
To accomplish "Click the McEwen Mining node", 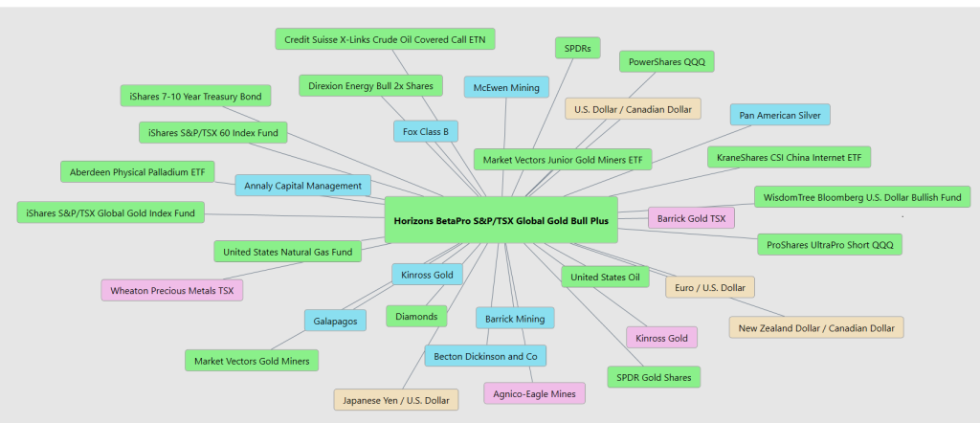I will [506, 87].
